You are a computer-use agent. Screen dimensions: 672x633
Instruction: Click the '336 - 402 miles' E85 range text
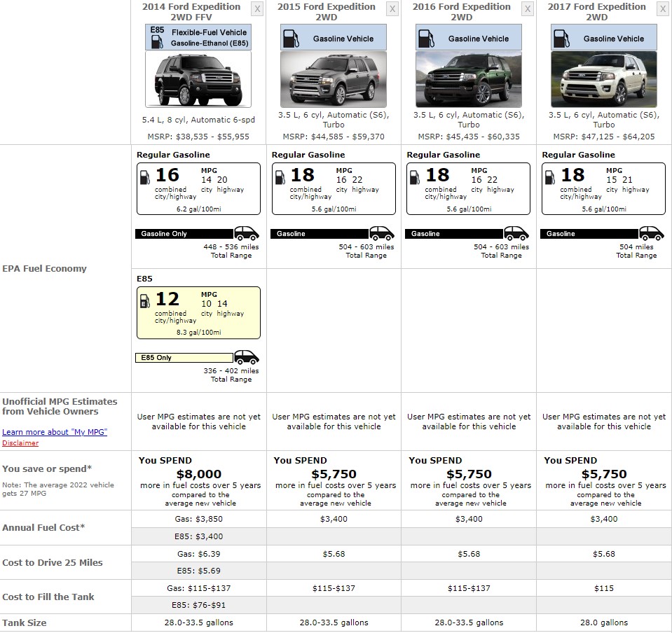pos(231,371)
